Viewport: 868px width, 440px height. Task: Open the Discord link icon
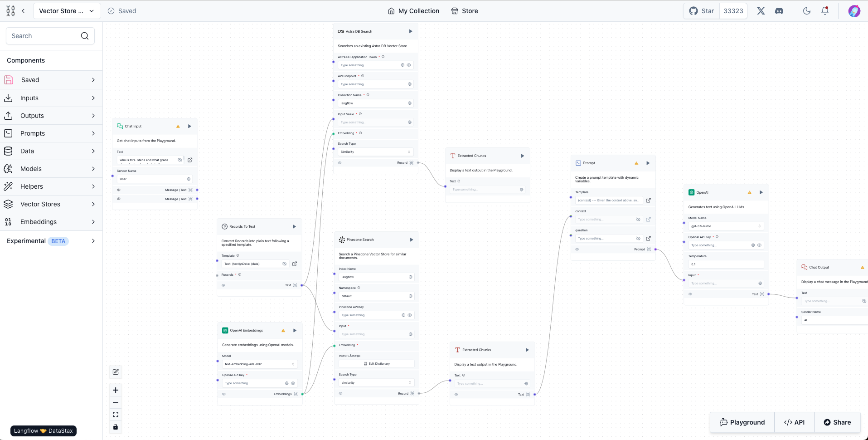[779, 11]
